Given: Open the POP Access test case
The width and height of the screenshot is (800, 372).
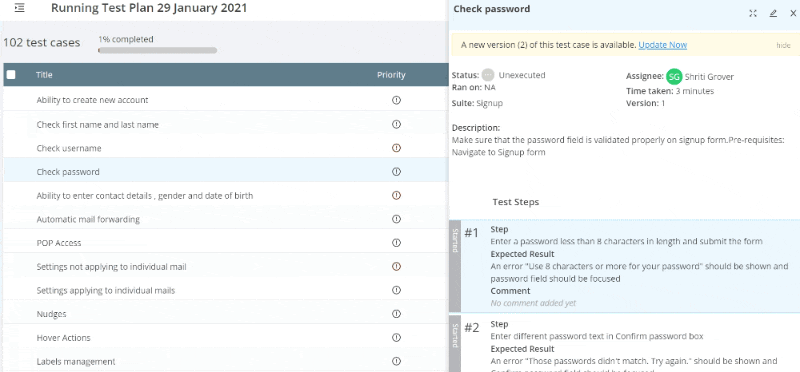Looking at the screenshot, I should 59,243.
